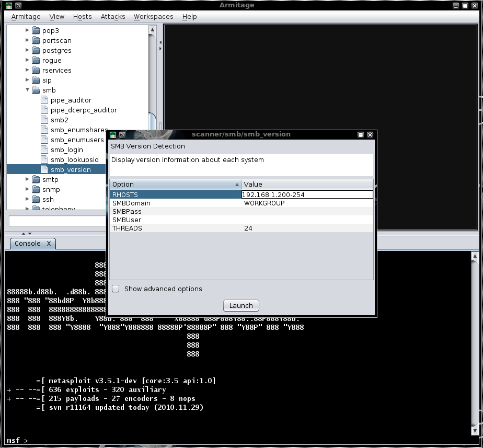Open the Help menu
This screenshot has height=448, width=483.
tap(189, 17)
